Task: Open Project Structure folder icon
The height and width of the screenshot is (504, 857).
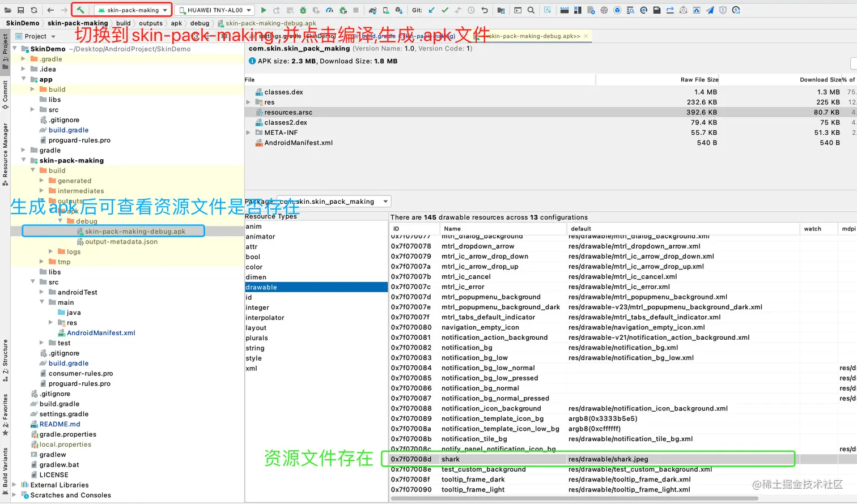Action: (x=501, y=10)
